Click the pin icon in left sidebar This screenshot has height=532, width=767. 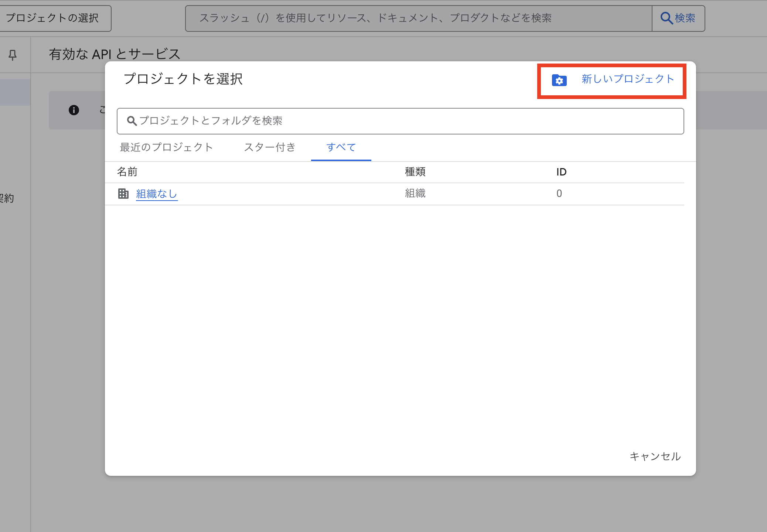click(13, 55)
